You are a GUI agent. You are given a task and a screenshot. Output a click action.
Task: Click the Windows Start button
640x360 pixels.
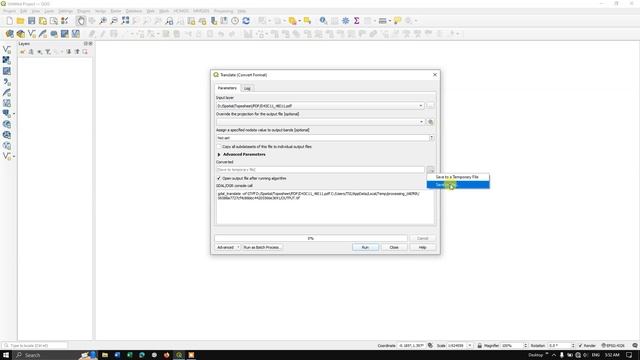coord(6,355)
